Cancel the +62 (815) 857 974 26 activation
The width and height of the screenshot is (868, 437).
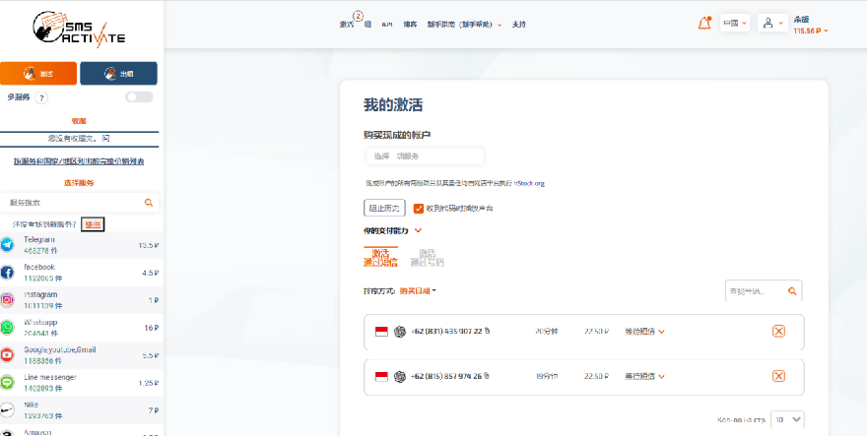(778, 376)
